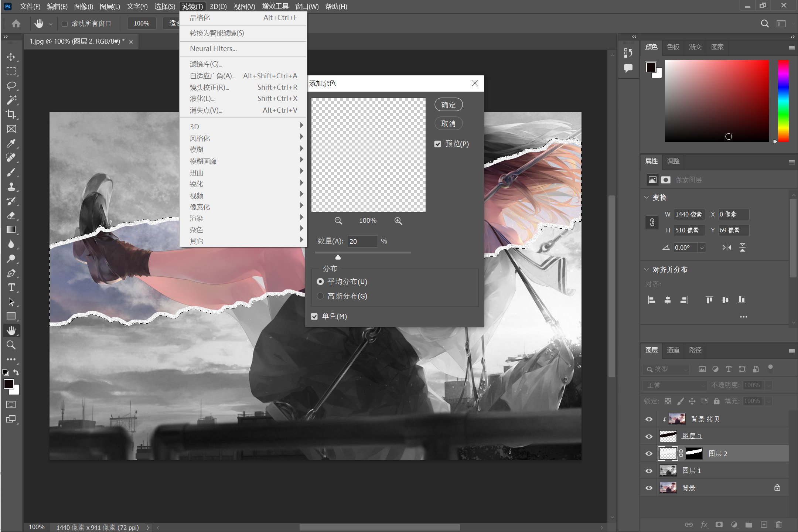The width and height of the screenshot is (798, 532).
Task: Open the rotation angle dropdown
Action: [702, 248]
